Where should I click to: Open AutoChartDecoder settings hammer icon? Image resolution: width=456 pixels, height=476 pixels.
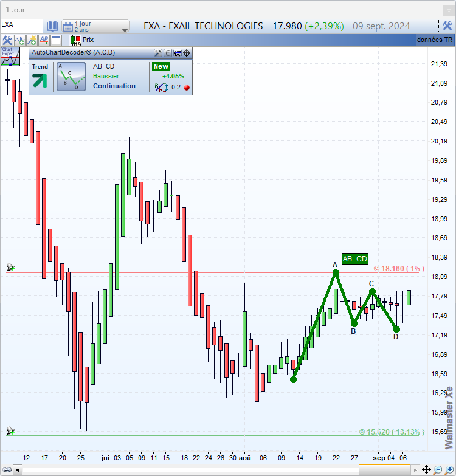tap(158, 53)
